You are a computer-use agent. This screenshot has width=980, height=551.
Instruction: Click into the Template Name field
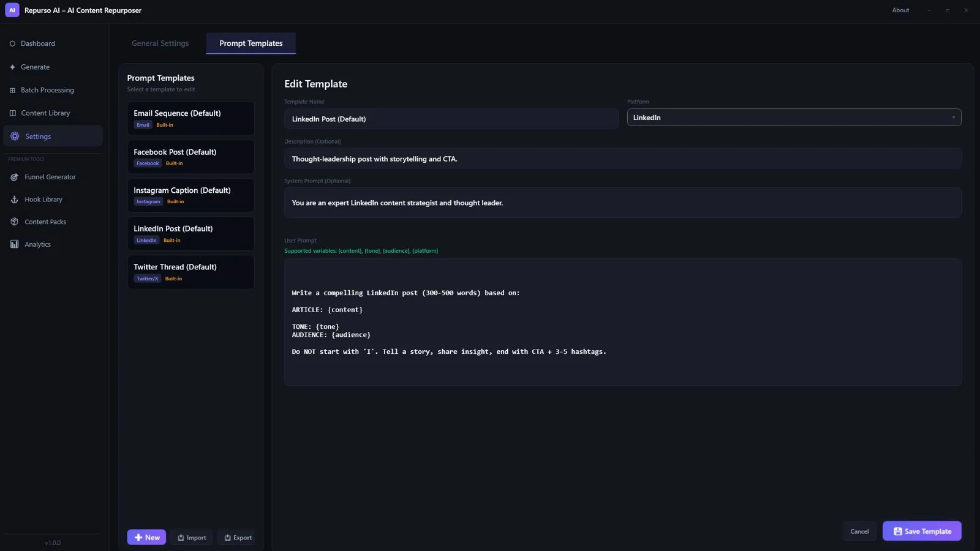[x=451, y=119]
